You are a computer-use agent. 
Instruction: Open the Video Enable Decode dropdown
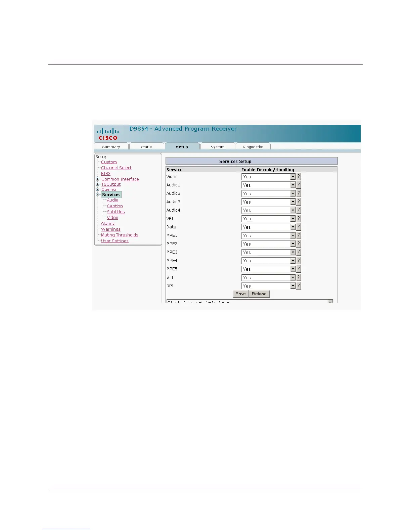pos(268,177)
